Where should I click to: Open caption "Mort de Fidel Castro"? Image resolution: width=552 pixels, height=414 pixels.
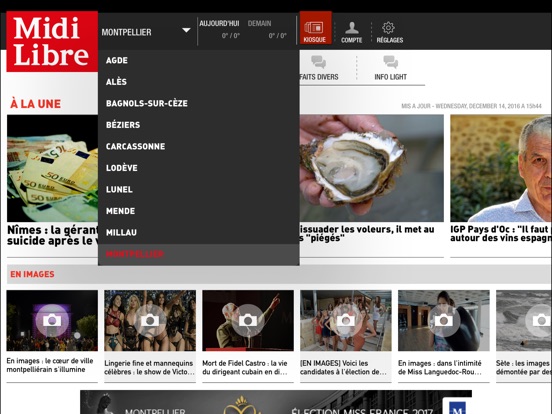pos(245,367)
